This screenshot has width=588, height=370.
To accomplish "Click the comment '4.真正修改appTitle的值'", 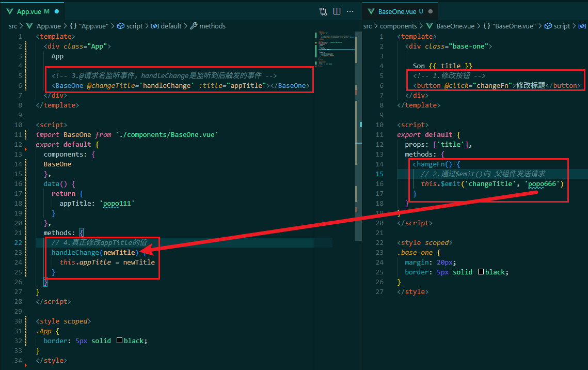I will pos(99,242).
